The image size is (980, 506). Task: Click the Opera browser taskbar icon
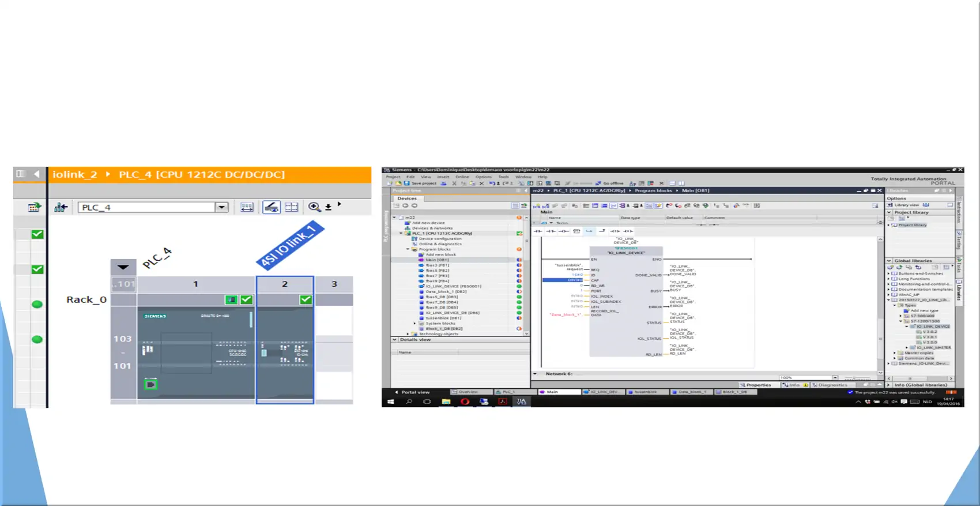tap(465, 402)
